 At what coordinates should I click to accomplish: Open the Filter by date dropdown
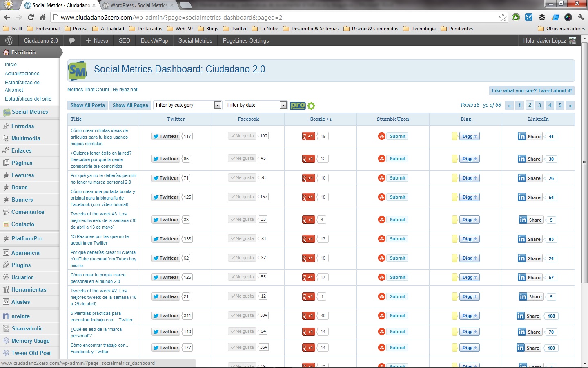256,105
